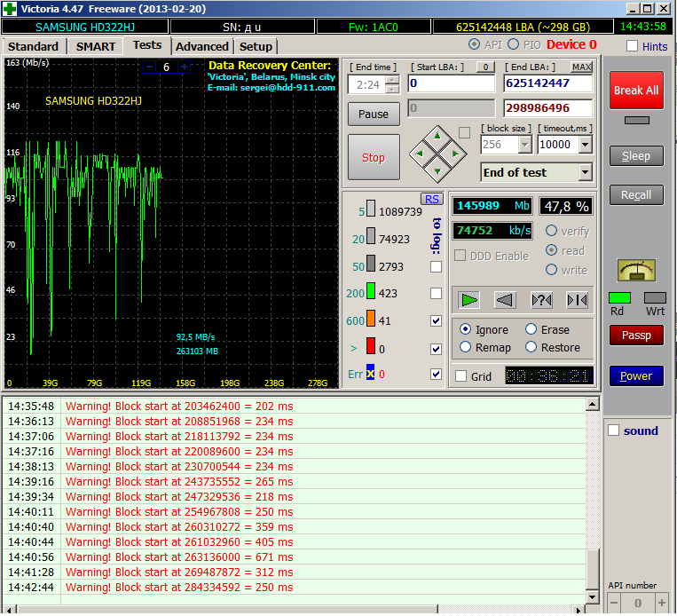Click log horizontal scrollbar left arrow

pos(9,610)
